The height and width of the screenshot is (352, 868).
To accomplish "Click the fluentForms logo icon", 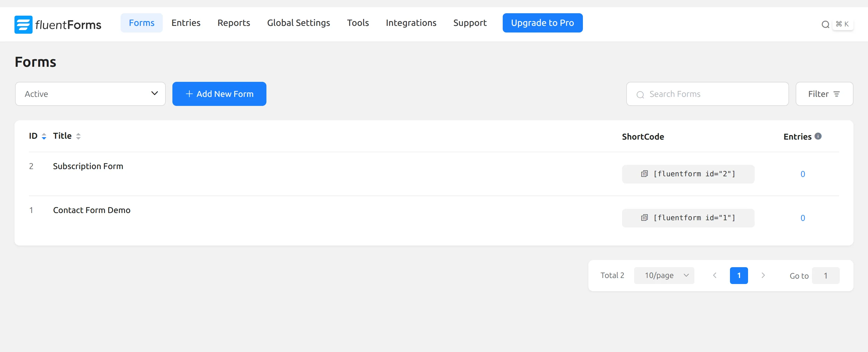I will click(23, 25).
